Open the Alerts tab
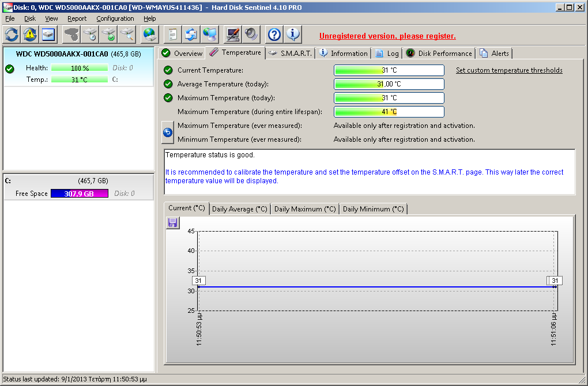Image resolution: width=588 pixels, height=386 pixels. click(494, 53)
